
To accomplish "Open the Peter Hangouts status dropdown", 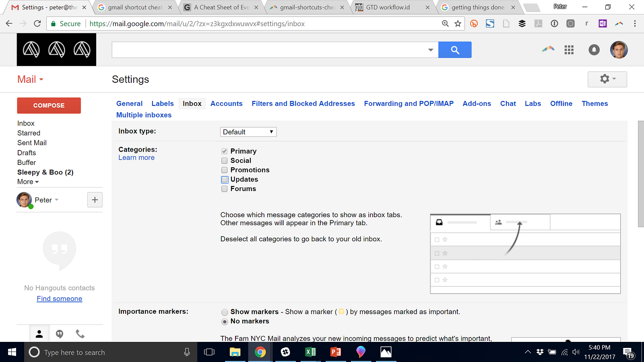I will pos(56,200).
